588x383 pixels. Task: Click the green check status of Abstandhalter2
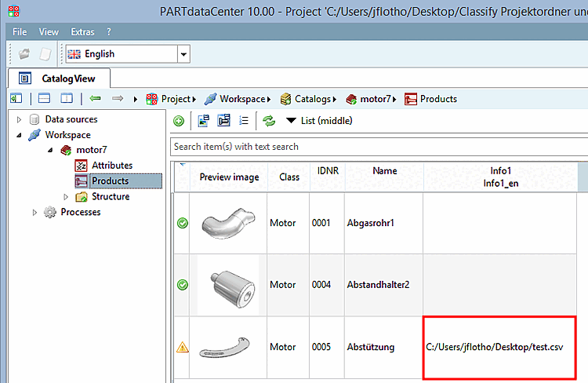pos(183,285)
